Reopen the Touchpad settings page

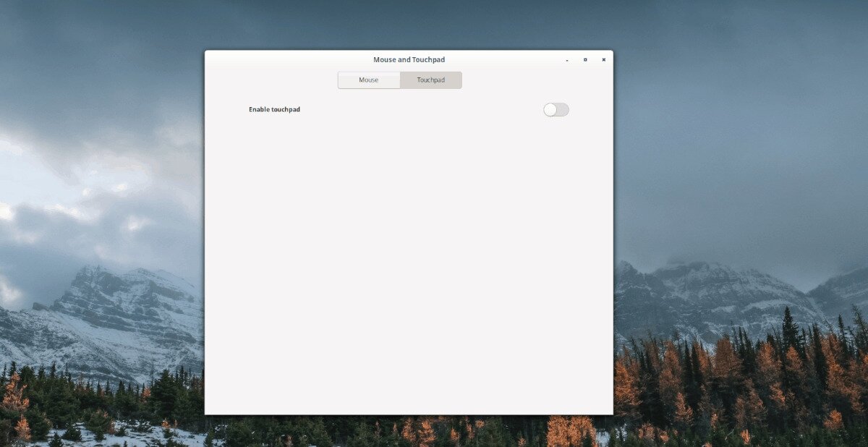[x=431, y=80]
